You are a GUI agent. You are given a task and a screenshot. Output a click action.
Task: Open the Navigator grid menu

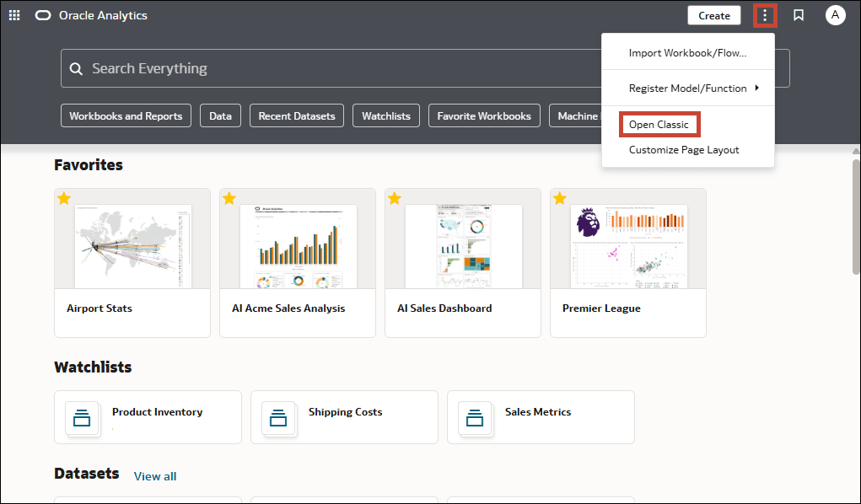(13, 14)
